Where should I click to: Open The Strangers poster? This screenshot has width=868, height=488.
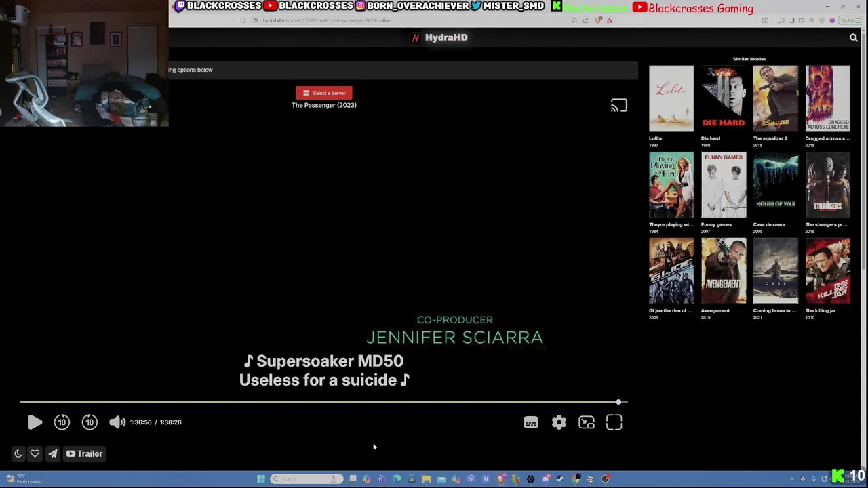click(x=828, y=185)
